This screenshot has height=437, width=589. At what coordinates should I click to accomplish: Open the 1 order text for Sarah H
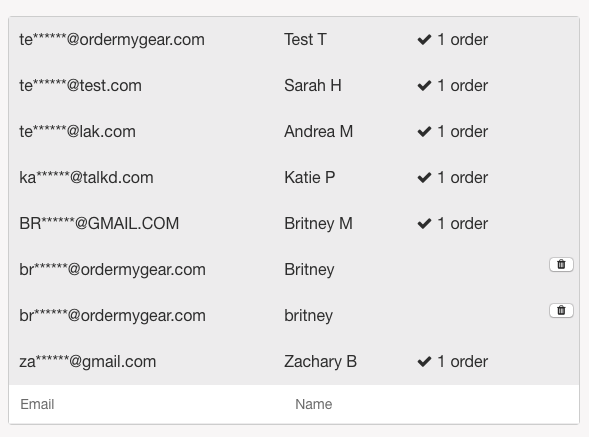pyautogui.click(x=463, y=86)
